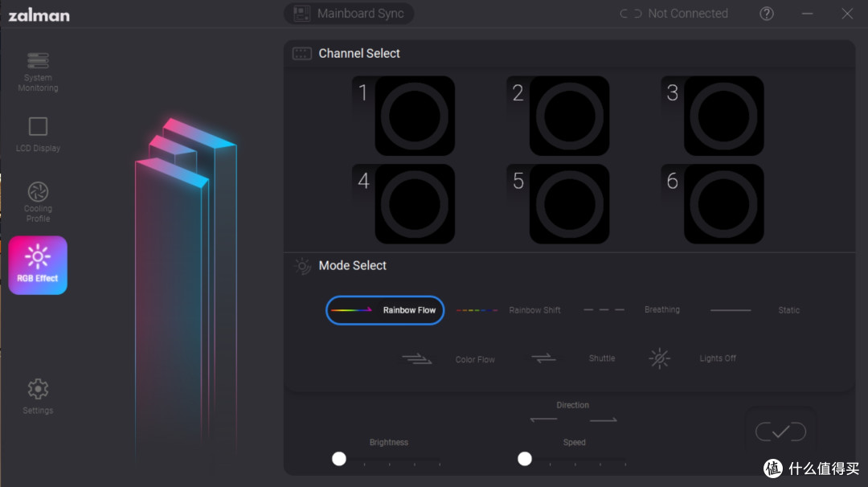Choose the Static mode
Image resolution: width=868 pixels, height=487 pixels.
click(x=755, y=310)
